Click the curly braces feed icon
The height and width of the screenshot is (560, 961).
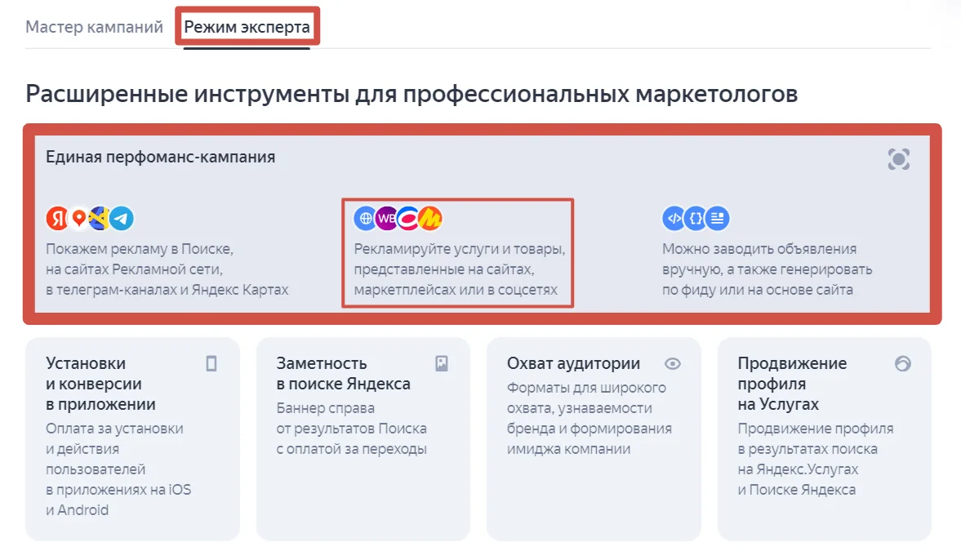695,218
